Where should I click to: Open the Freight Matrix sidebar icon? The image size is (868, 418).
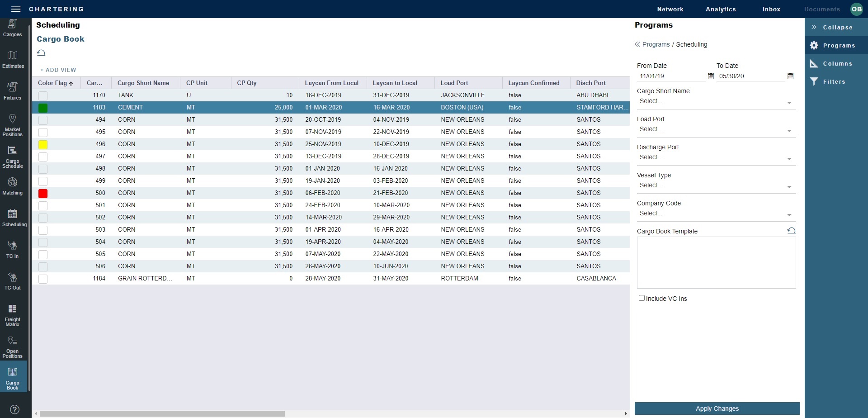(x=13, y=314)
